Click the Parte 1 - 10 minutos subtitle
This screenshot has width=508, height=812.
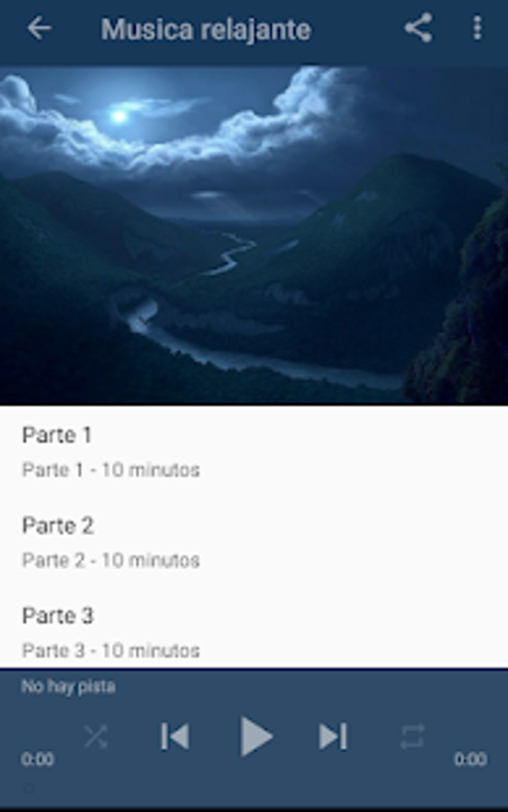pos(111,470)
